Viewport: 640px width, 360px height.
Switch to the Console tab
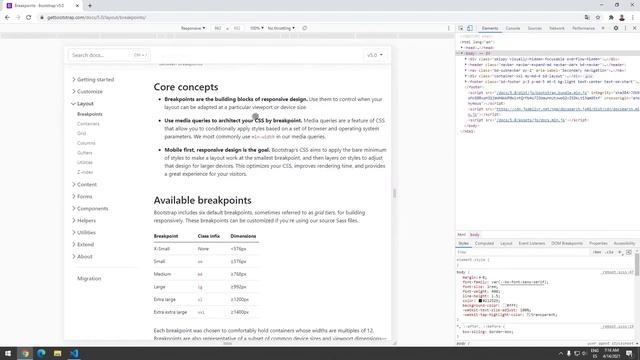pyautogui.click(x=513, y=28)
